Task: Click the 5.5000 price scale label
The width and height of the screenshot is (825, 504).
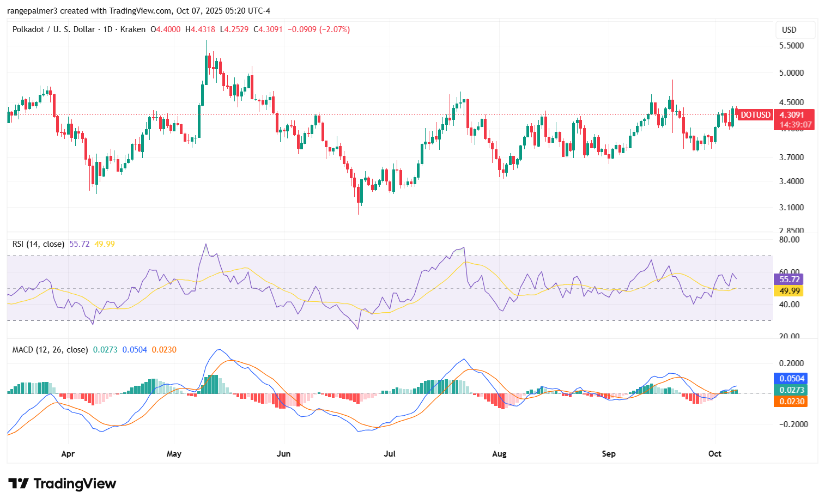Action: pyautogui.click(x=791, y=46)
